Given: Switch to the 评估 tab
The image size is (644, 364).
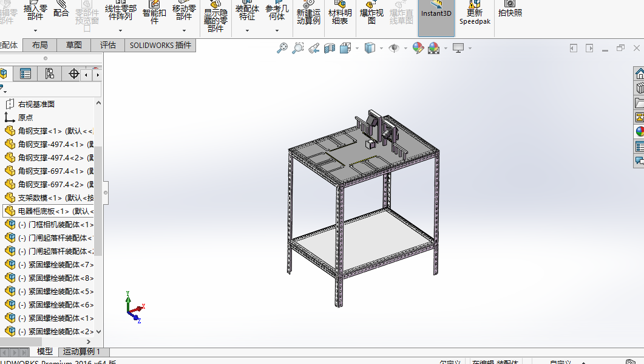Looking at the screenshot, I should pyautogui.click(x=108, y=45).
